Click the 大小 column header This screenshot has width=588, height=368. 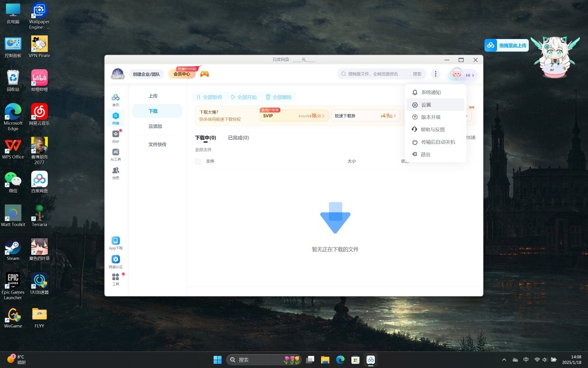(x=351, y=161)
